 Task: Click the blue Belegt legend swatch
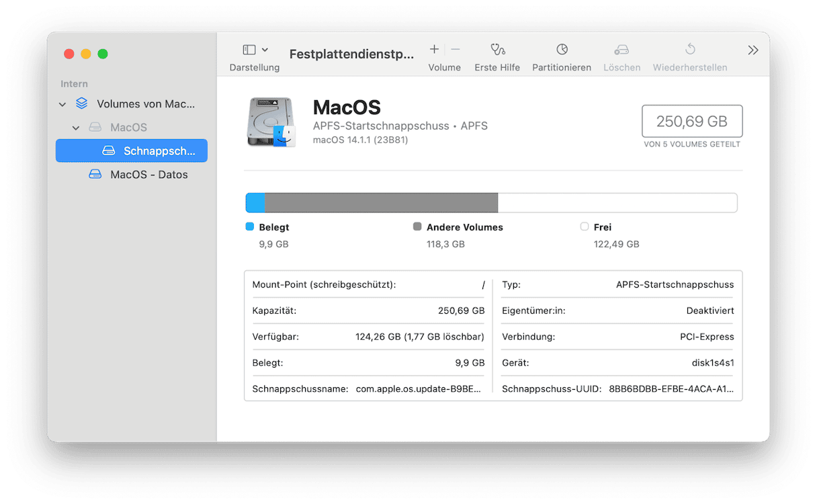(250, 227)
